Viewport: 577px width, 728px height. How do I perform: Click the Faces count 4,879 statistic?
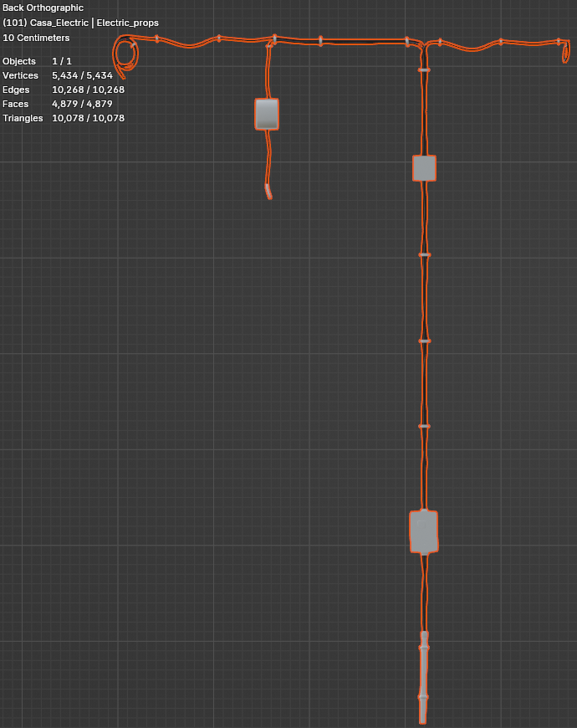coord(82,104)
